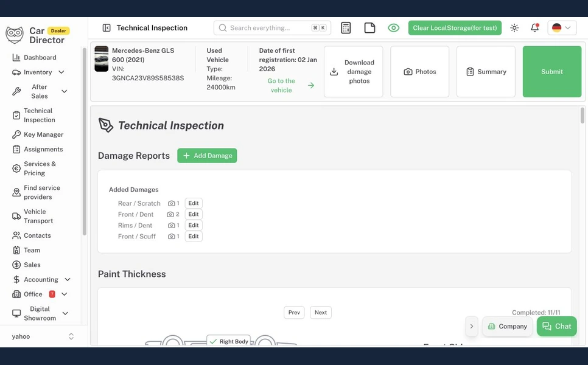Open the Photos button

[x=419, y=72]
